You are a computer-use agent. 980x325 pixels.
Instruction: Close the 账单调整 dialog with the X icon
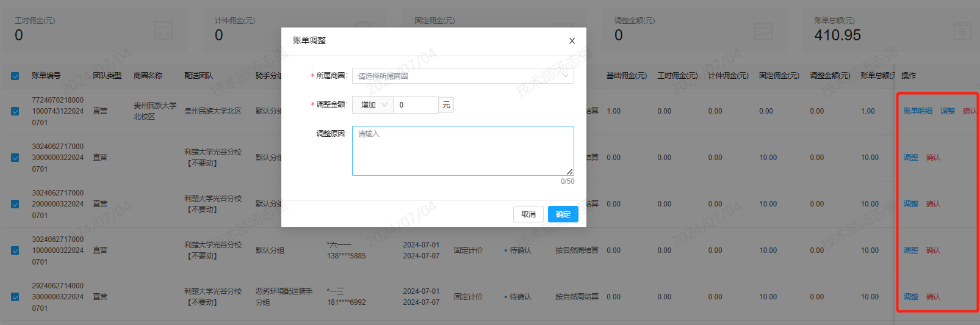[572, 41]
